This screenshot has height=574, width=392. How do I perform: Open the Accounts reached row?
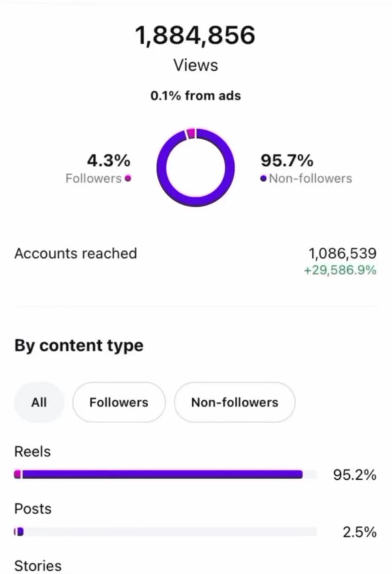(76, 253)
